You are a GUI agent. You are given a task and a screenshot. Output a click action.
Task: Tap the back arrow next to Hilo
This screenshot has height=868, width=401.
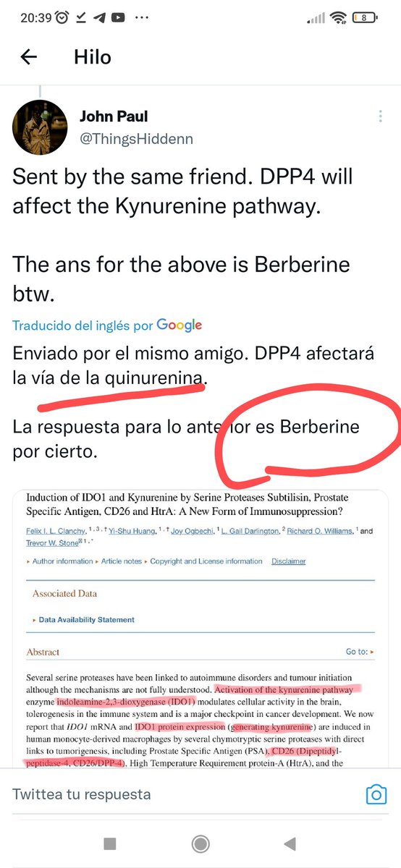[28, 57]
